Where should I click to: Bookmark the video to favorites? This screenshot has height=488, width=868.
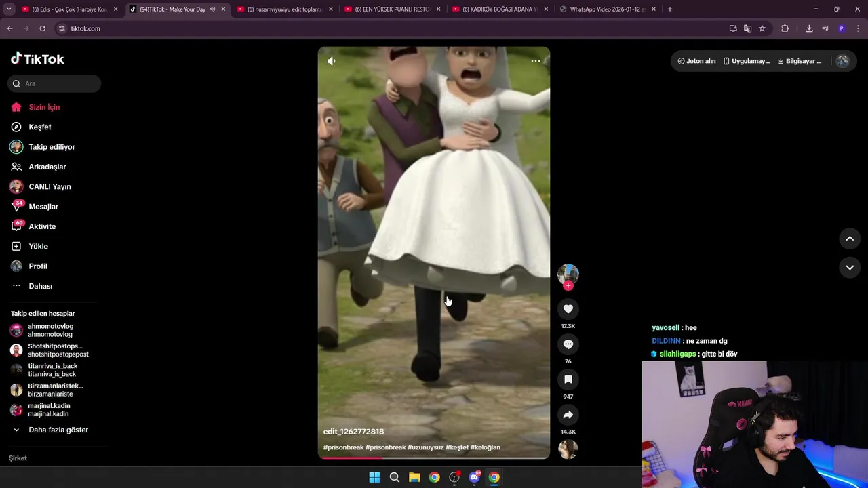click(568, 380)
